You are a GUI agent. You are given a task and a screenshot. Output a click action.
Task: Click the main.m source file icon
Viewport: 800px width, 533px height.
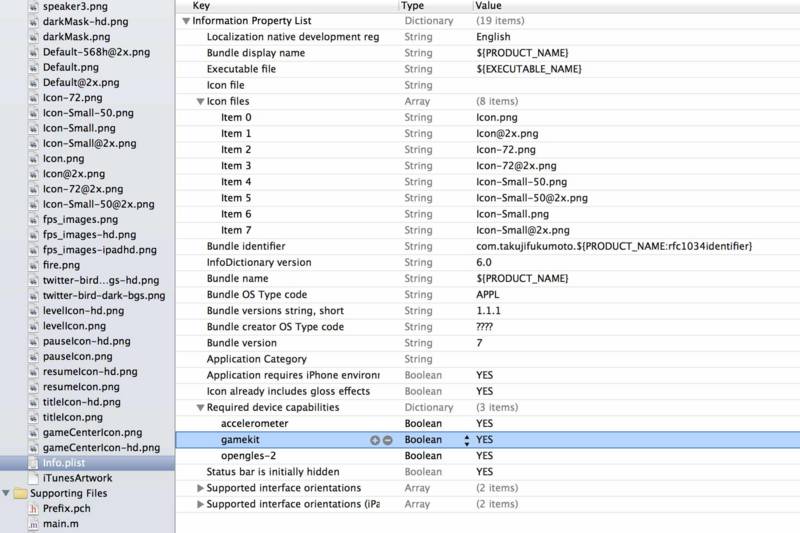tap(33, 524)
